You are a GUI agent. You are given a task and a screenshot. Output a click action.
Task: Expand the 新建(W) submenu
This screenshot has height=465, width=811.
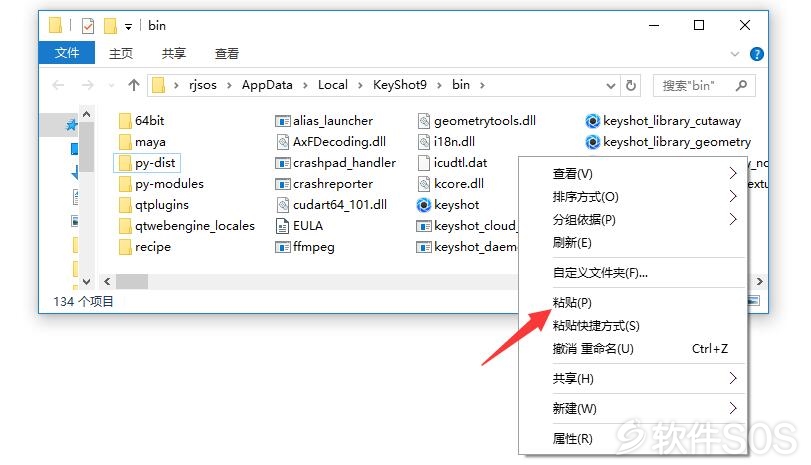(732, 408)
